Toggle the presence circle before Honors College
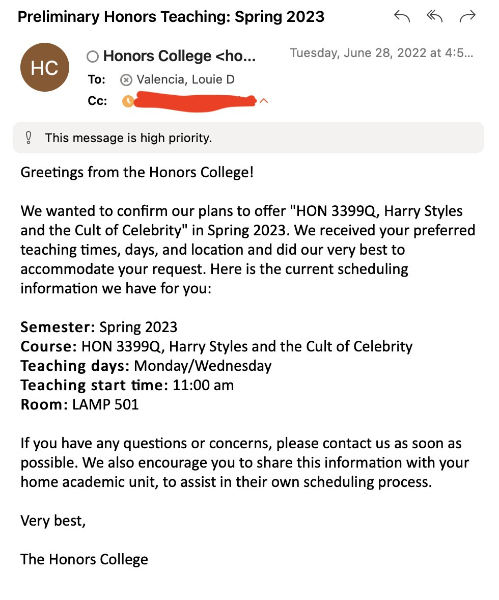 [x=93, y=57]
